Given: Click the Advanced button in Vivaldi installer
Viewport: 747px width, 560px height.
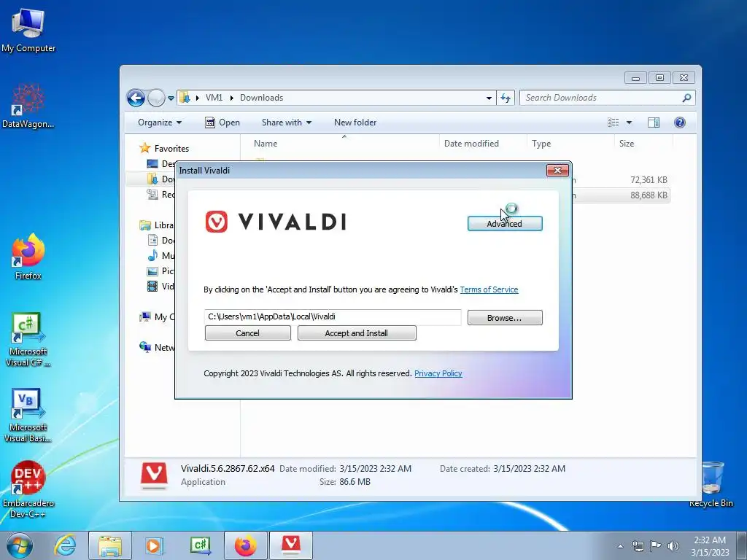Looking at the screenshot, I should [505, 223].
